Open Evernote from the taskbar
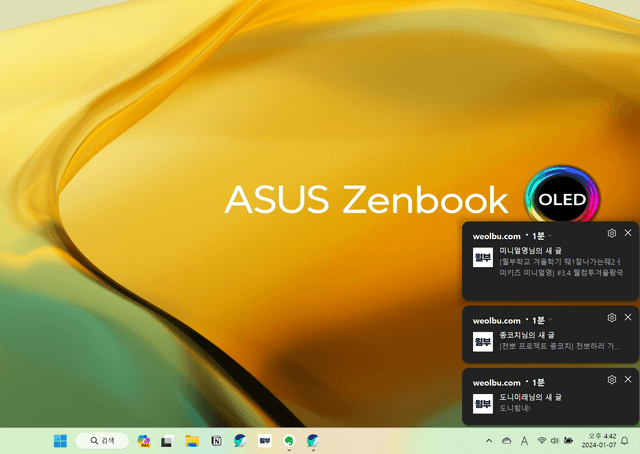This screenshot has height=454, width=640. tap(289, 441)
